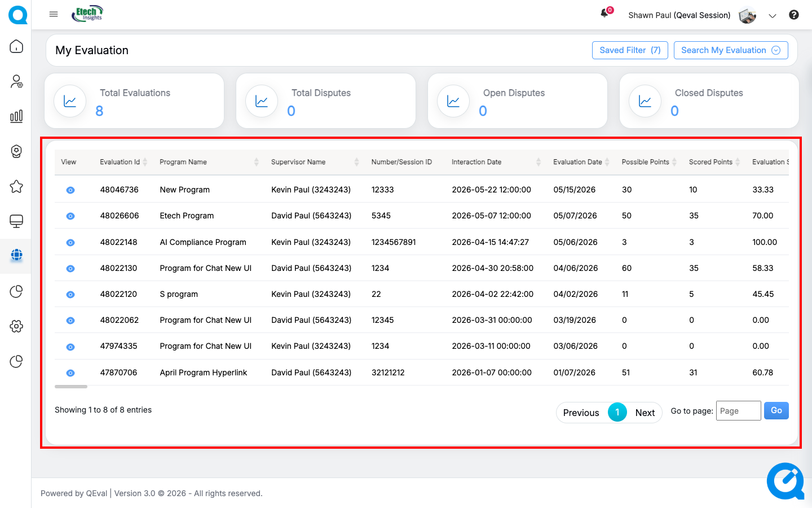Toggle the hamburger menu

click(x=54, y=15)
